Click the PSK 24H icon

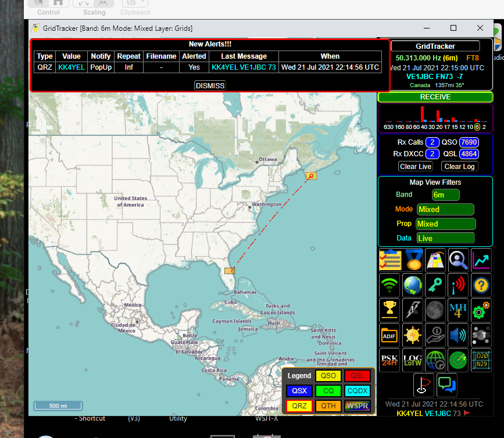click(x=389, y=360)
